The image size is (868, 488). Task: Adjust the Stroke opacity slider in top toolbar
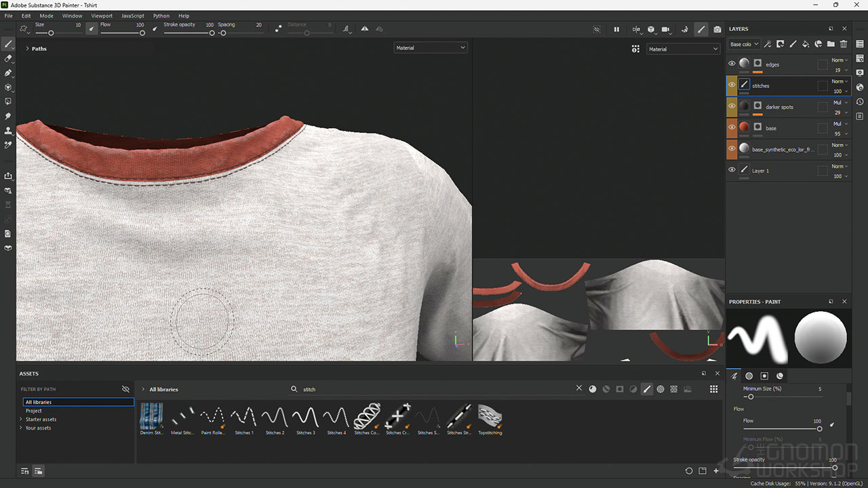coord(212,33)
